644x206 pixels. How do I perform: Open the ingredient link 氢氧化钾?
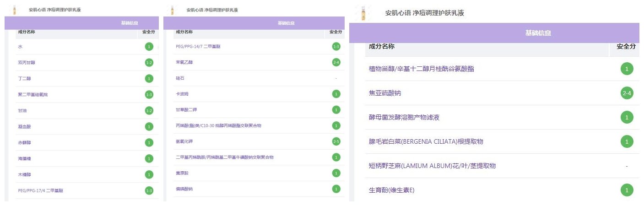pos(185,141)
